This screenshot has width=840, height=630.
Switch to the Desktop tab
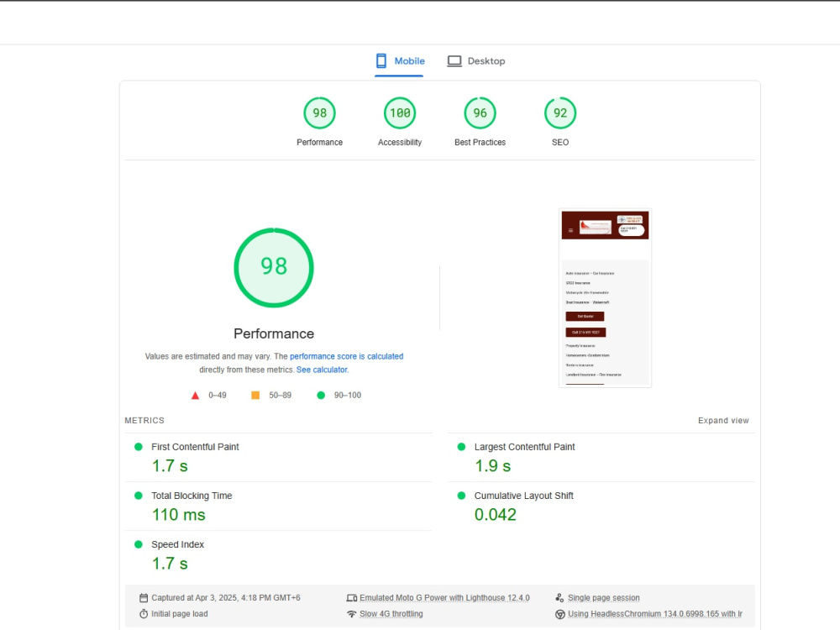[476, 61]
